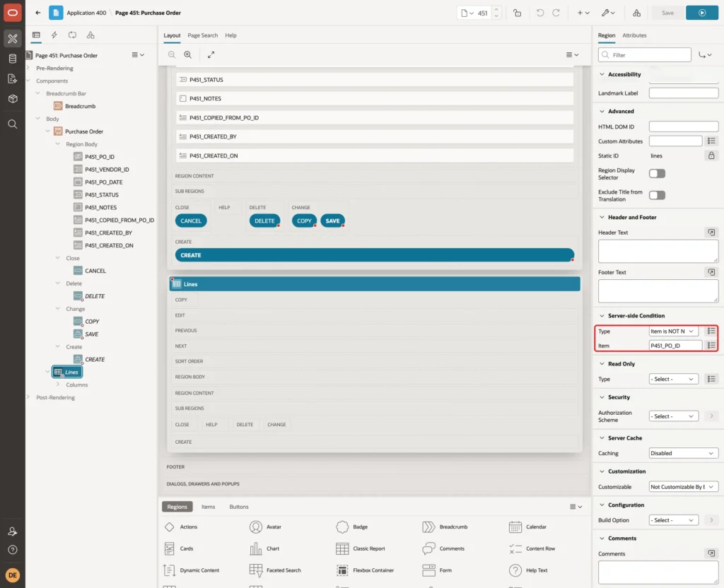Screen dimensions: 724x588
Task: Open Server-side Condition Type dropdown
Action: [673, 331]
